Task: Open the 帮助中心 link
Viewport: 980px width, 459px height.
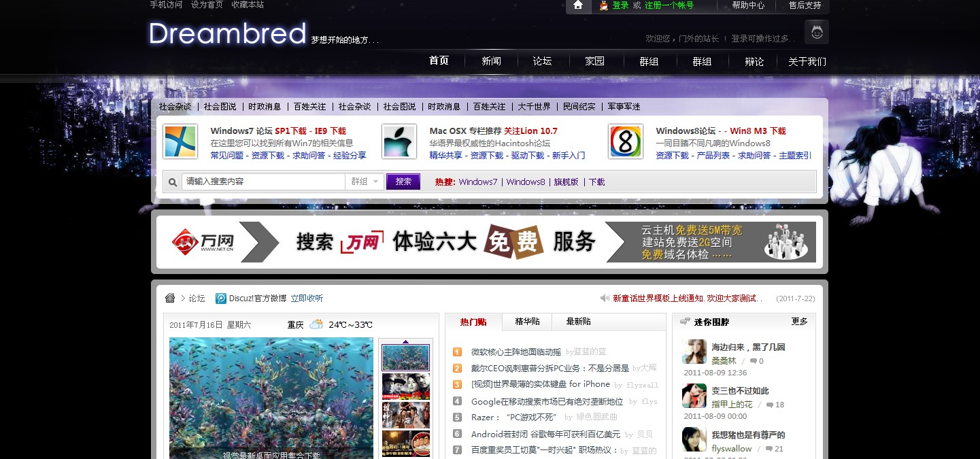Action: click(748, 5)
